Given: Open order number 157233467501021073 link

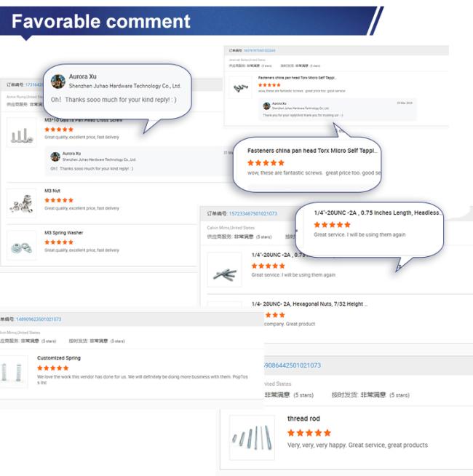Looking at the screenshot, I should [x=253, y=214].
